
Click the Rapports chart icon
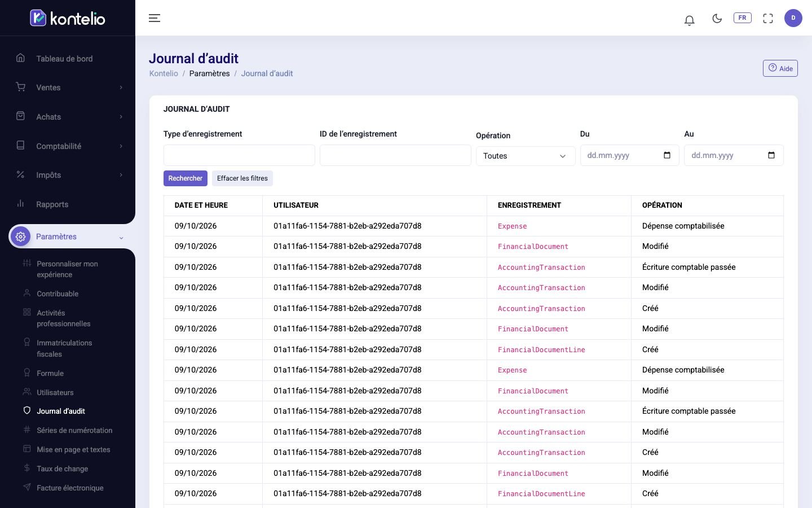point(21,204)
